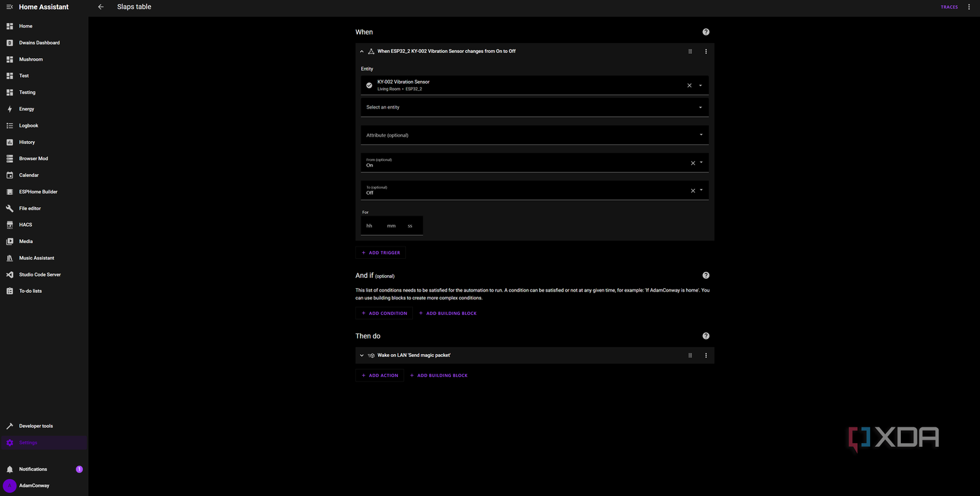The width and height of the screenshot is (980, 496).
Task: Open Music Assistant in the sidebar
Action: click(x=44, y=258)
